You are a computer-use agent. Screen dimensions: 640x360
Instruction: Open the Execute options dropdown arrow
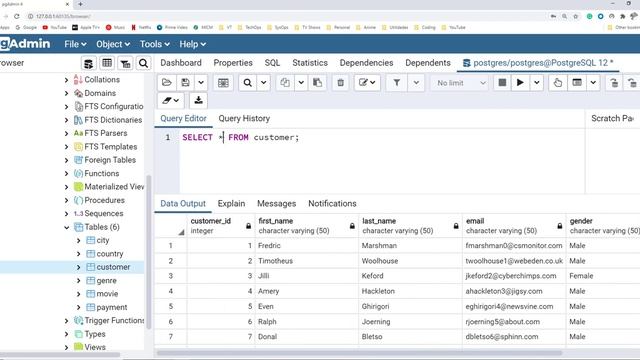coord(537,83)
